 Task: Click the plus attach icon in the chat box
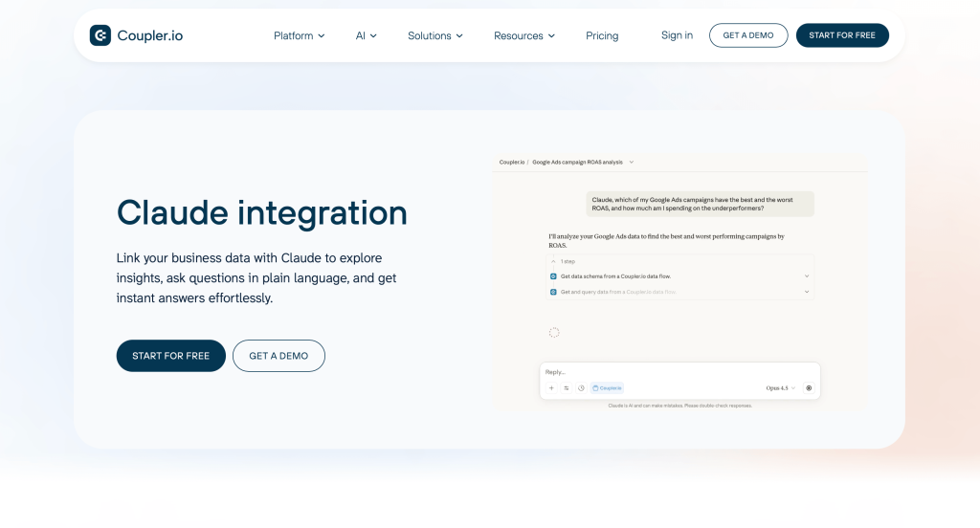tap(551, 388)
